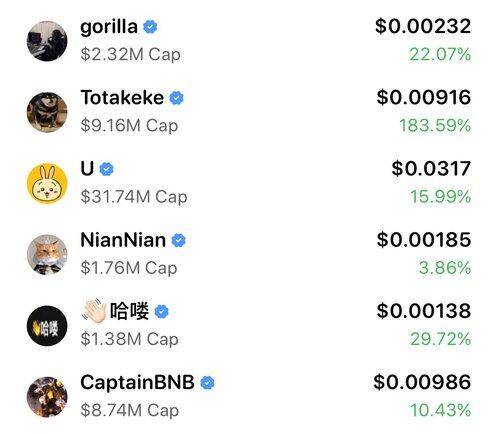This screenshot has width=500, height=434.
Task: Tap the $8.74M Cap text
Action: 130,410
